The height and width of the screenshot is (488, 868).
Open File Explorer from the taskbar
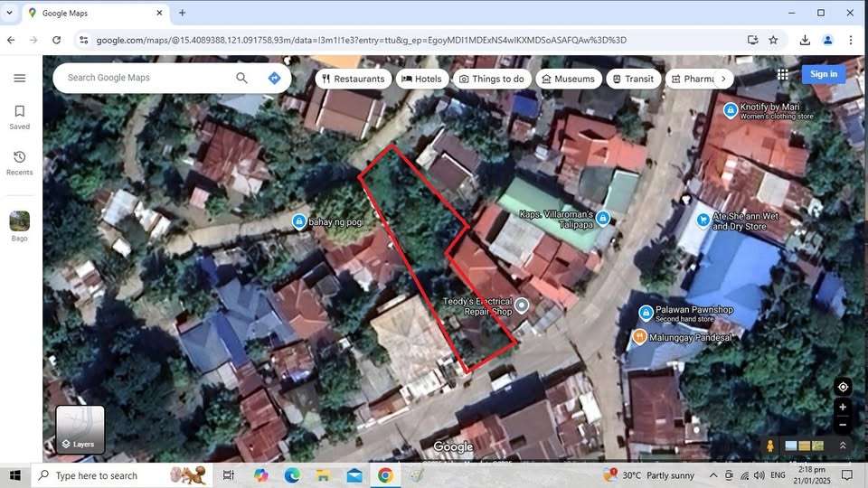click(x=324, y=475)
